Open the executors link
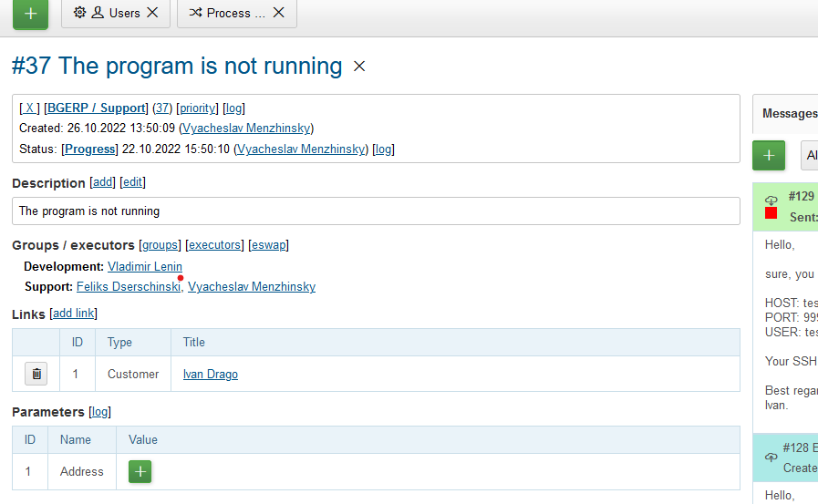The width and height of the screenshot is (818, 504). coord(214,245)
